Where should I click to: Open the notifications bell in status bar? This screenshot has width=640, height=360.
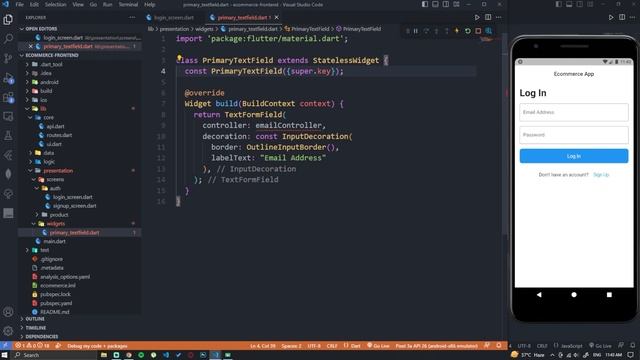tap(499, 346)
